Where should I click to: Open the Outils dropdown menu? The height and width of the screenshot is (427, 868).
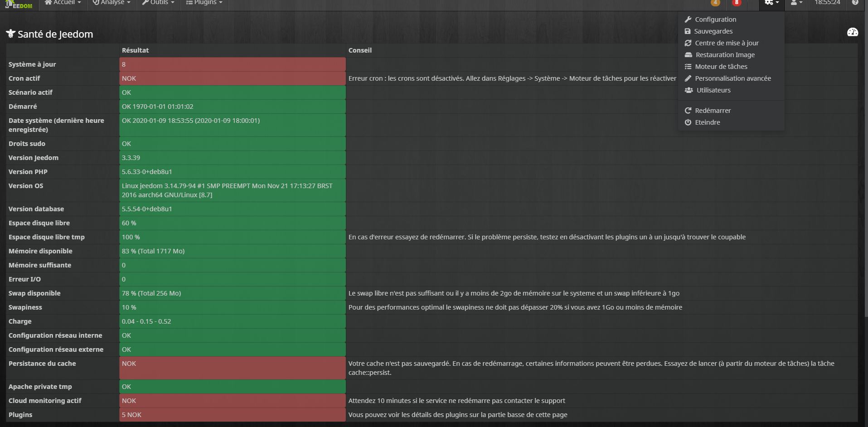coord(158,3)
